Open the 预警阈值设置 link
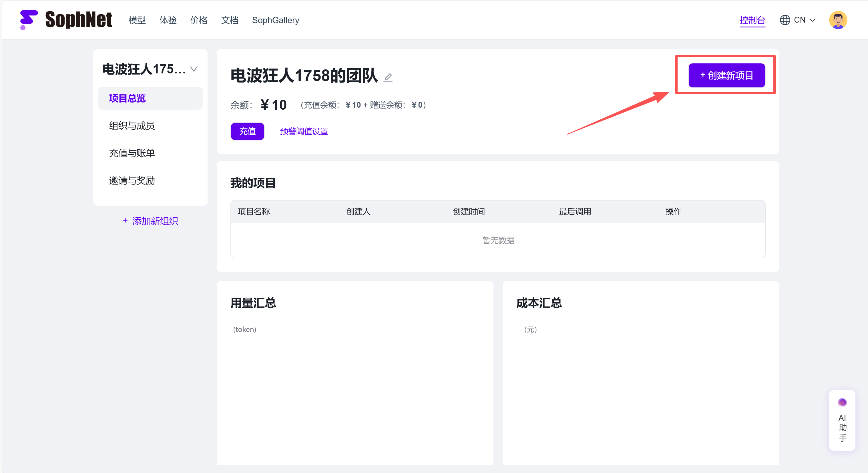Image resolution: width=868 pixels, height=473 pixels. pyautogui.click(x=304, y=131)
